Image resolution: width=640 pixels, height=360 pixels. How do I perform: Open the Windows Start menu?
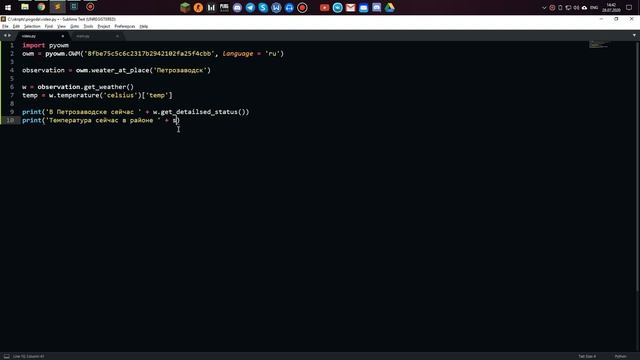pos(8,7)
